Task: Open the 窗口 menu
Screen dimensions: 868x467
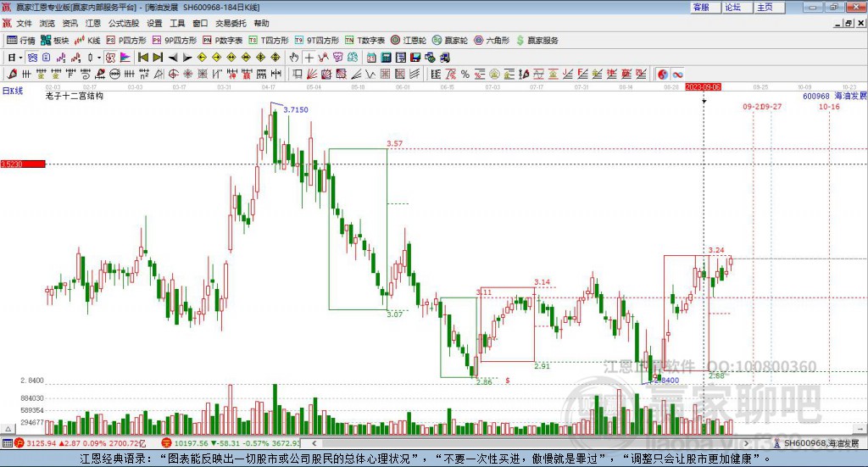Action: [200, 23]
